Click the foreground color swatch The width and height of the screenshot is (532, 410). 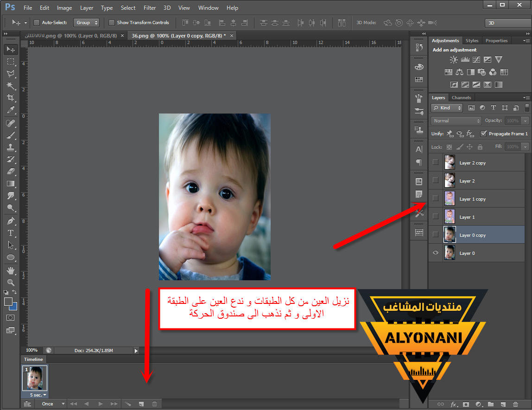click(x=8, y=302)
